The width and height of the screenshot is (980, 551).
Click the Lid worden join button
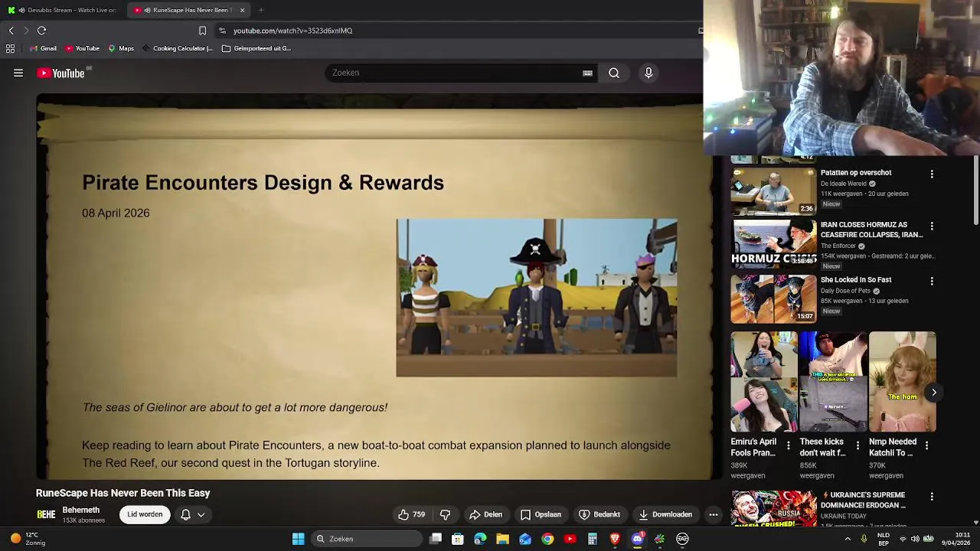pos(145,514)
